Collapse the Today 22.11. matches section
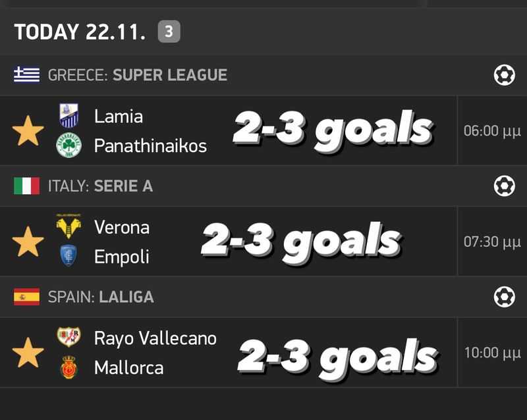527x420 pixels. click(x=80, y=32)
